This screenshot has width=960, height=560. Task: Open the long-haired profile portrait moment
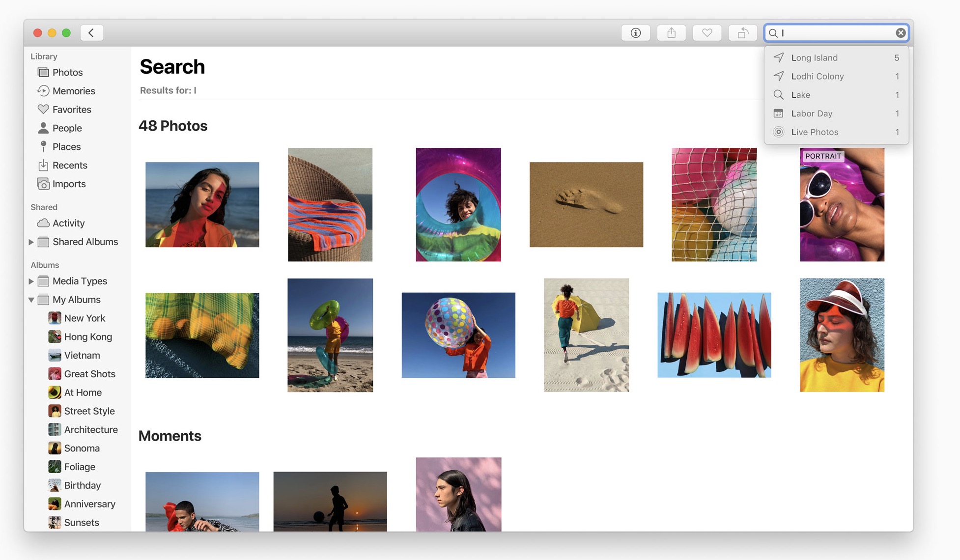point(459,495)
